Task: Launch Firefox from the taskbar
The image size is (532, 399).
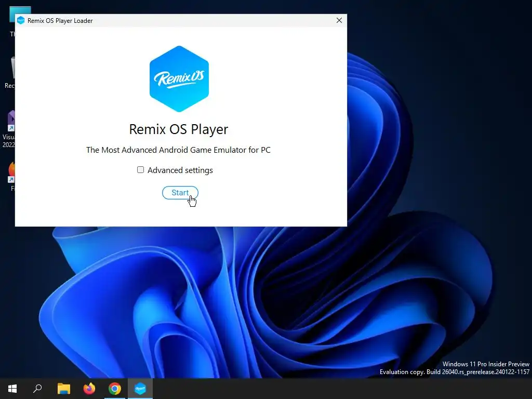Action: click(89, 389)
